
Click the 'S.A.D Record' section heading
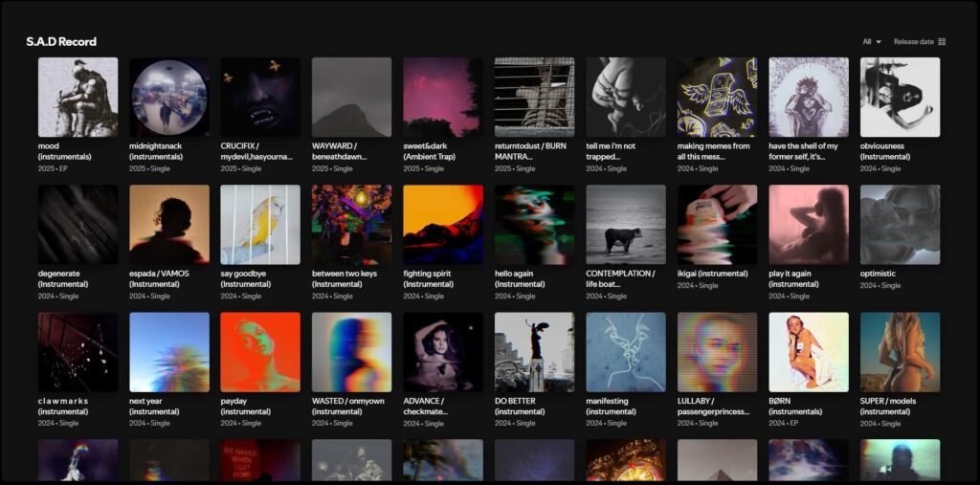[x=61, y=42]
